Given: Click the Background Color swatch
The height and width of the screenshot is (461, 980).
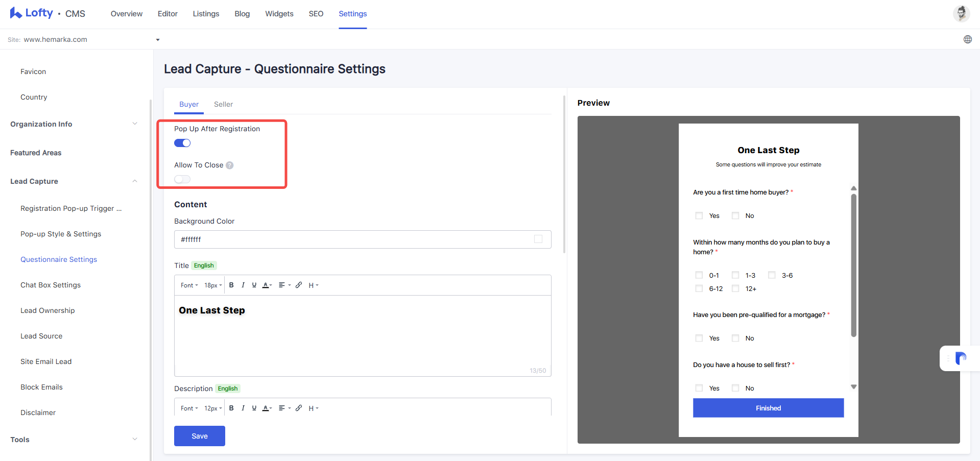Looking at the screenshot, I should [538, 239].
